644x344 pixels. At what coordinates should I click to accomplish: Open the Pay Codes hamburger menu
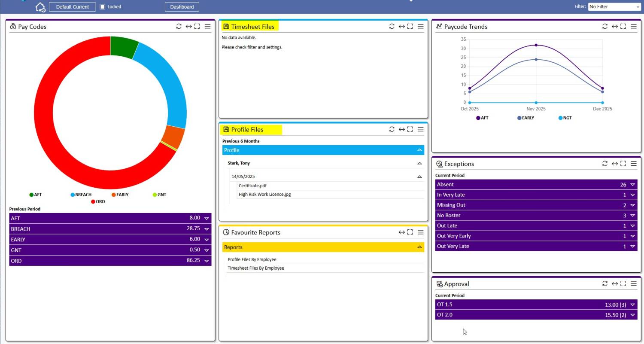click(207, 26)
